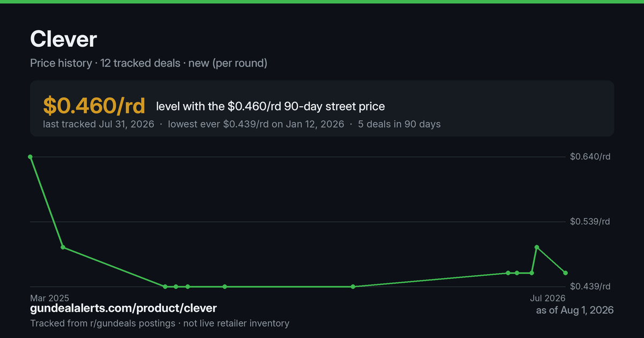Viewport: 644px width, 338px height.
Task: Click the $0.460/rd current price
Action: coord(94,106)
